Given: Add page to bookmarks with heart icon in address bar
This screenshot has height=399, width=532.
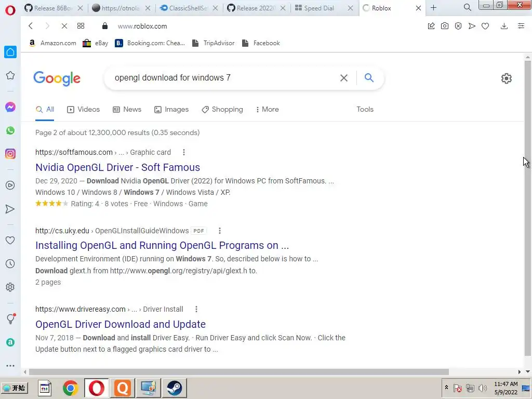Looking at the screenshot, I should pos(485,26).
